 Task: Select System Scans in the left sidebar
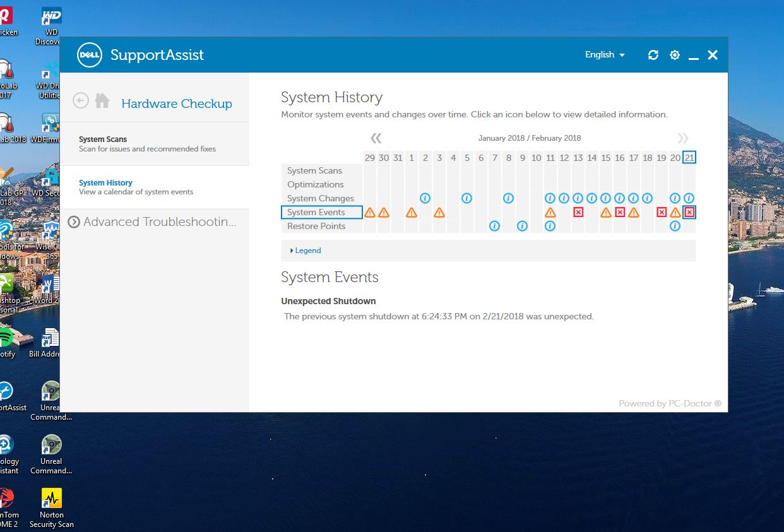103,139
